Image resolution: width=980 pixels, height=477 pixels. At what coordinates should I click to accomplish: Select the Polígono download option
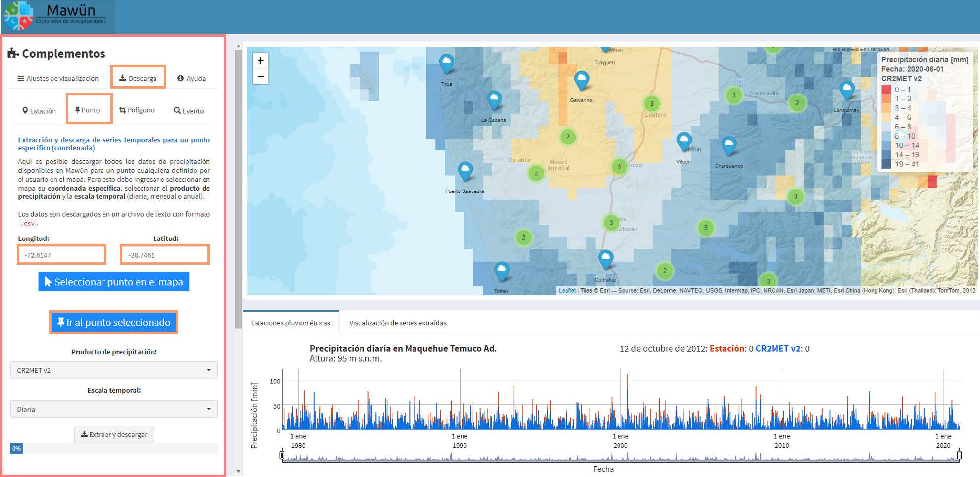[137, 110]
